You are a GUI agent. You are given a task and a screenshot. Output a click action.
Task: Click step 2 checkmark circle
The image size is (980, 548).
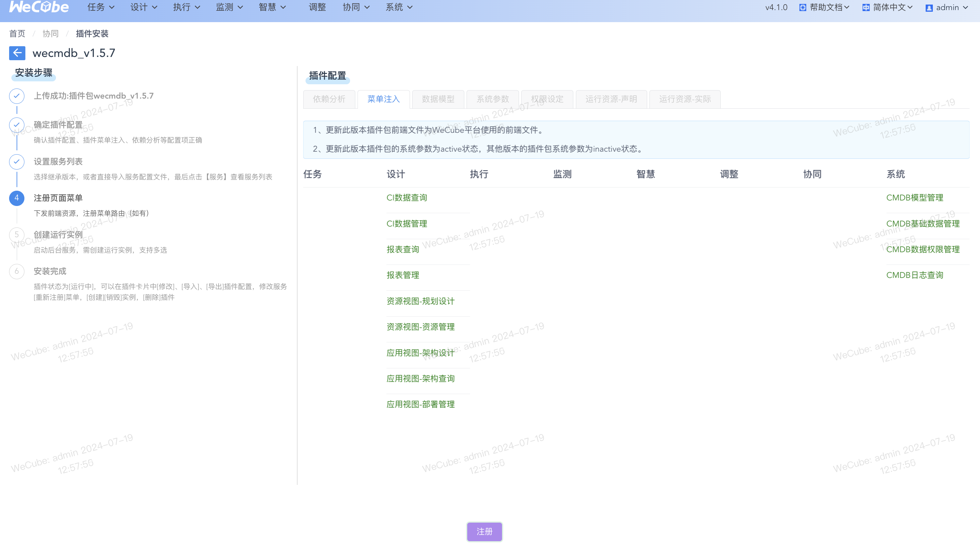coord(17,125)
